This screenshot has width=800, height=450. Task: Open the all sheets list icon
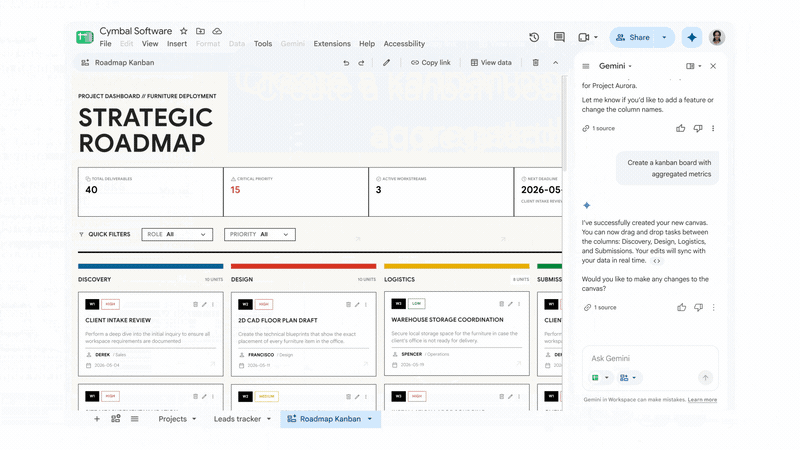pos(135,419)
